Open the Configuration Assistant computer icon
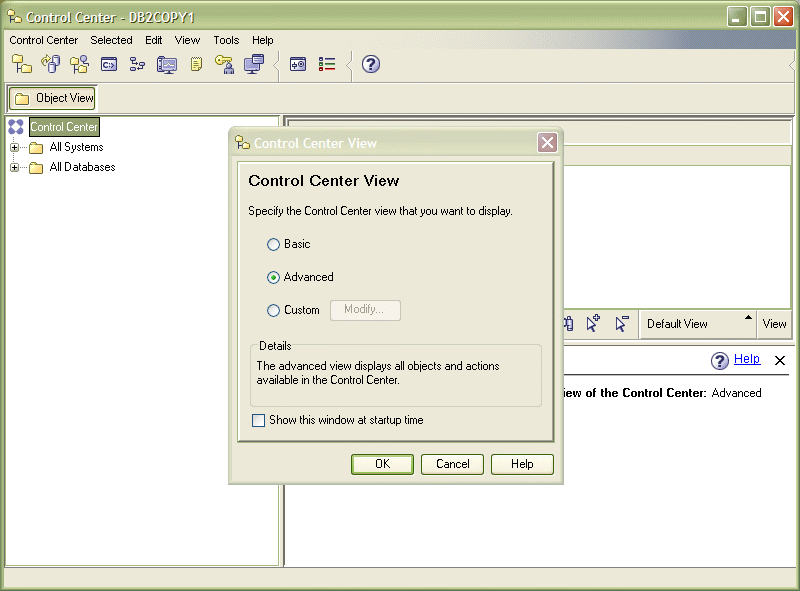This screenshot has width=800, height=591. pos(254,64)
